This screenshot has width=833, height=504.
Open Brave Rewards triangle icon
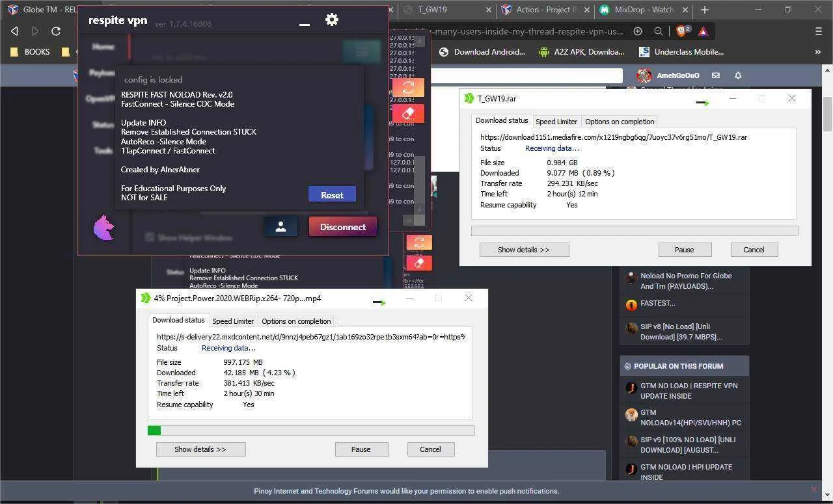point(703,31)
